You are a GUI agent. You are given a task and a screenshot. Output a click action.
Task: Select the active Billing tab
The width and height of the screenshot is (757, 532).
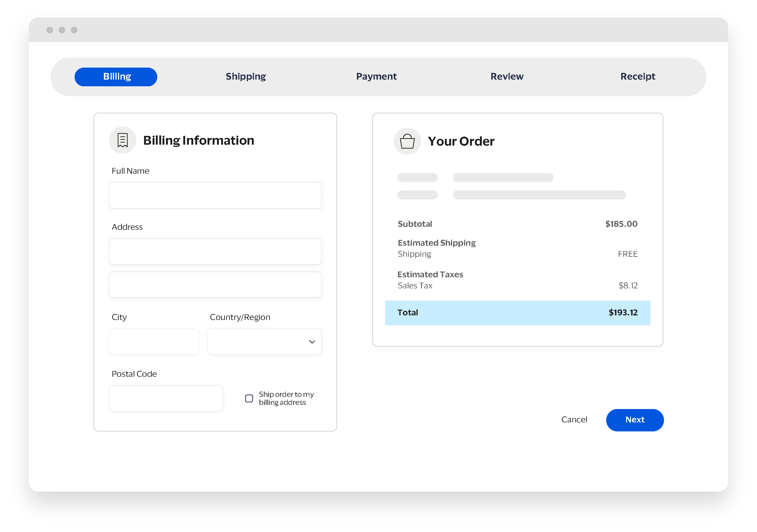tap(116, 77)
